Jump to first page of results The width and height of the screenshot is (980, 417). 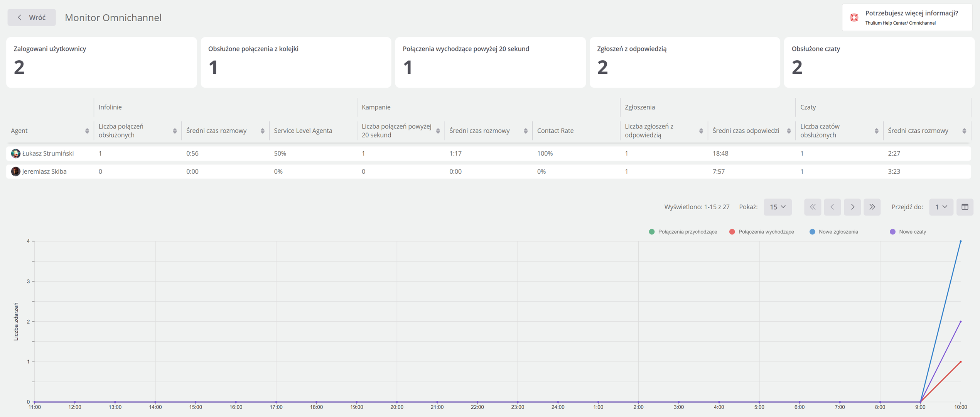[x=812, y=207]
